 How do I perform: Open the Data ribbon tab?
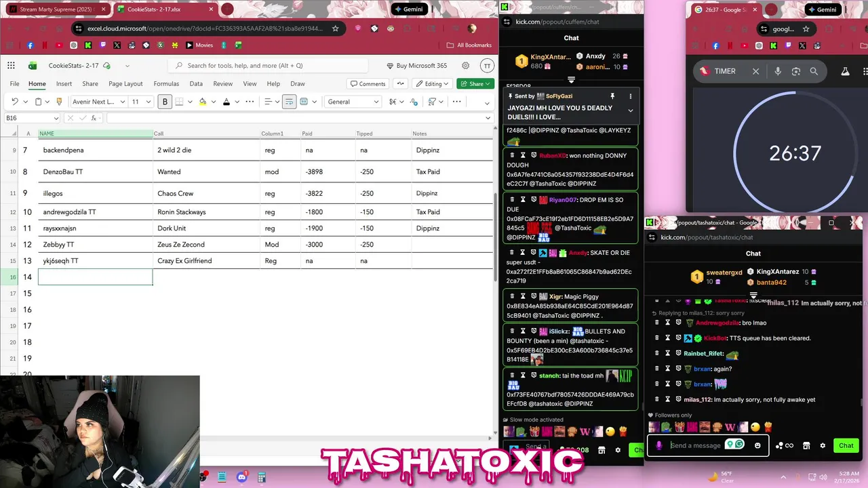point(196,83)
